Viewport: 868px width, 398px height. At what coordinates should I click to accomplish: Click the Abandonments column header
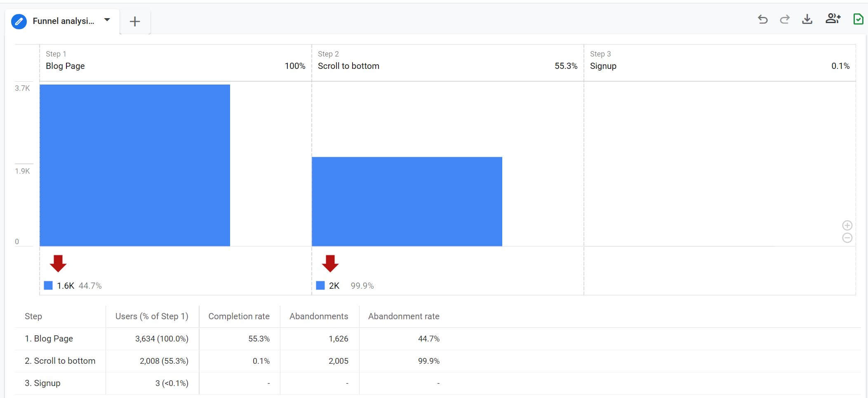319,316
